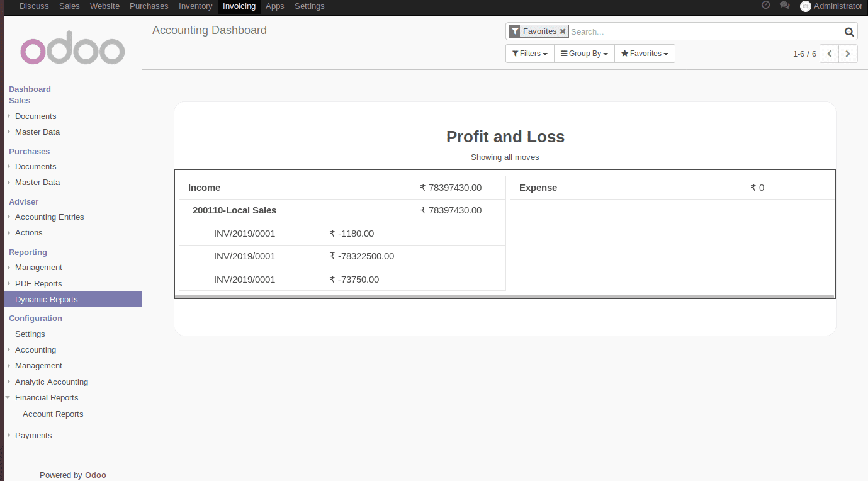
Task: Select Dynamic Reports in sidebar
Action: (x=72, y=300)
